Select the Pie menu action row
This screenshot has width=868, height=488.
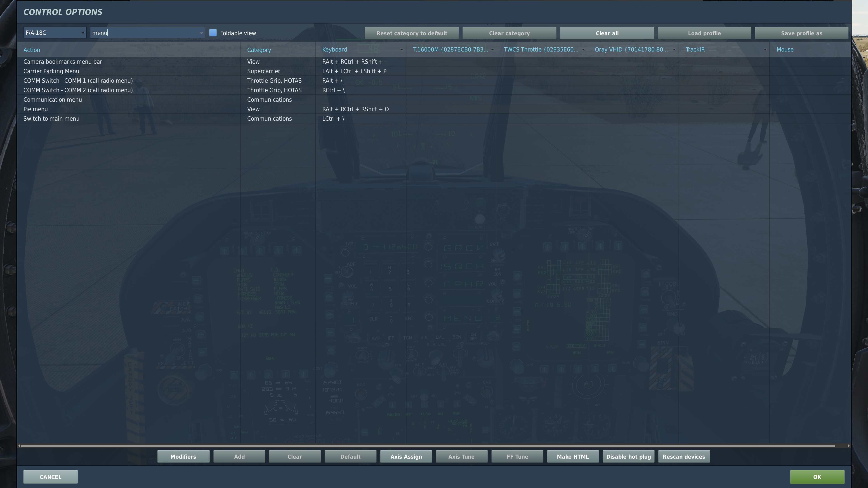pyautogui.click(x=35, y=109)
